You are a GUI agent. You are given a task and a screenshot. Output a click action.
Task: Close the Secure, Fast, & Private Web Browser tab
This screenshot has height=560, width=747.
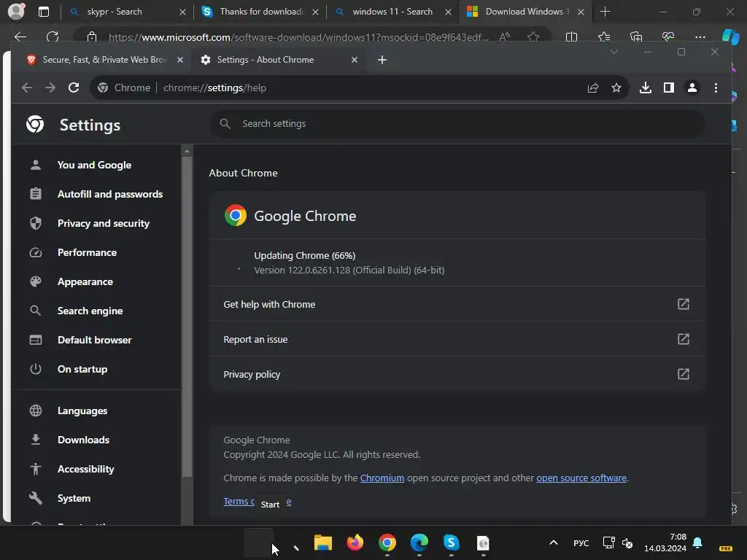(x=179, y=60)
